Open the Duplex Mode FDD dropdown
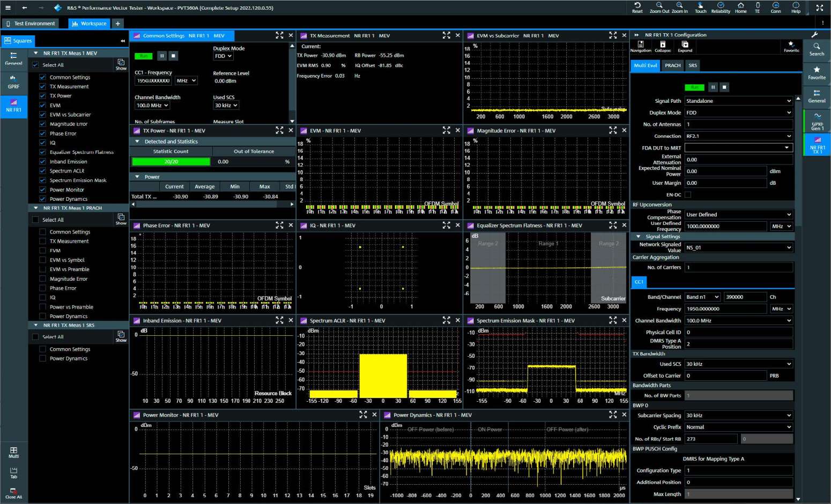 tap(223, 56)
